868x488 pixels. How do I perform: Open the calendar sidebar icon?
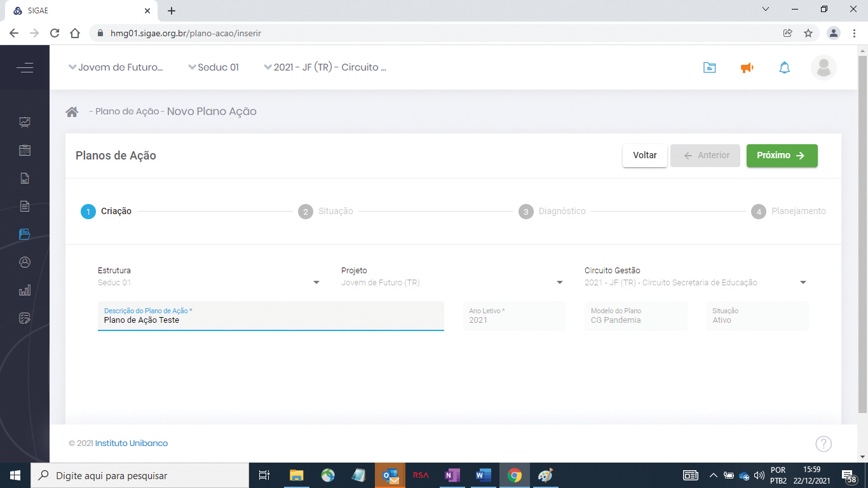(25, 151)
